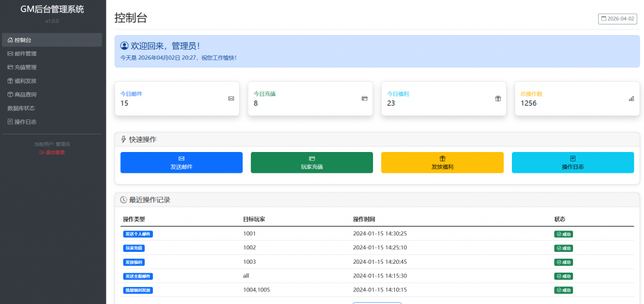The height and width of the screenshot is (304, 644).
Task: Go to 邮件管理 in the sidebar
Action: pyautogui.click(x=25, y=53)
